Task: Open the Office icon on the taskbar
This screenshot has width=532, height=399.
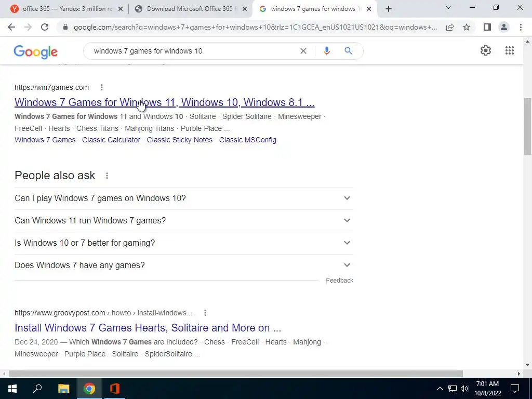Action: click(115, 389)
